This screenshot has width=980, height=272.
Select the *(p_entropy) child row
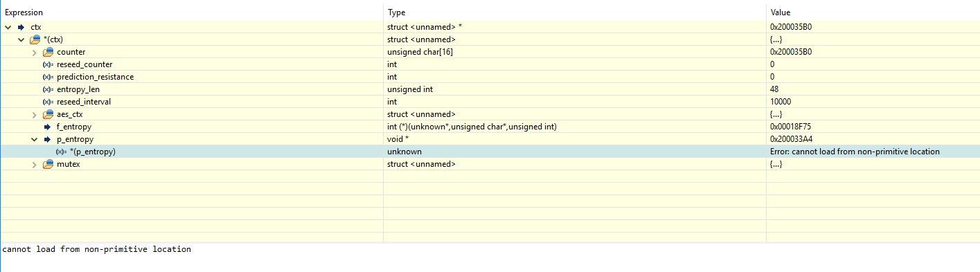[x=92, y=152]
